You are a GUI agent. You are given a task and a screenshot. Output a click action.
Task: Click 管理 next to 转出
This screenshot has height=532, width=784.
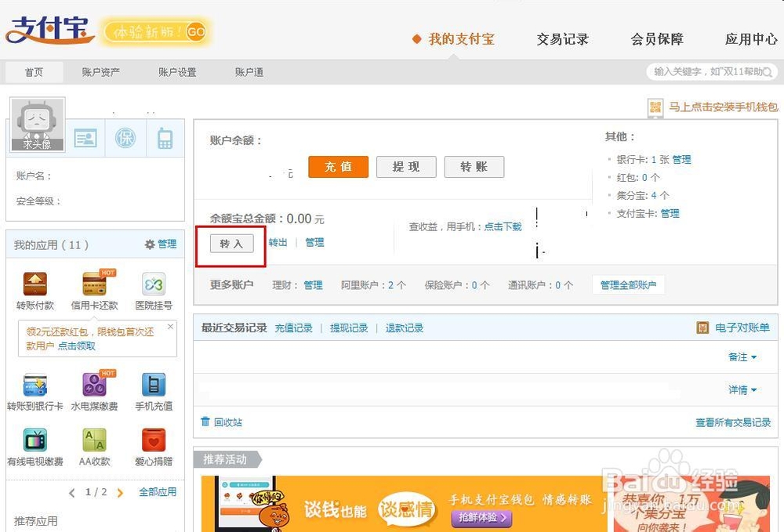pos(314,243)
